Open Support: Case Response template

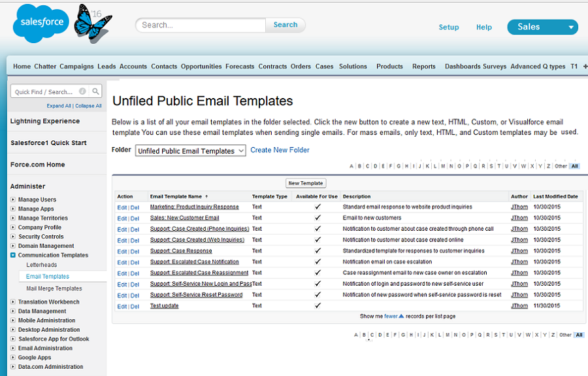point(181,250)
